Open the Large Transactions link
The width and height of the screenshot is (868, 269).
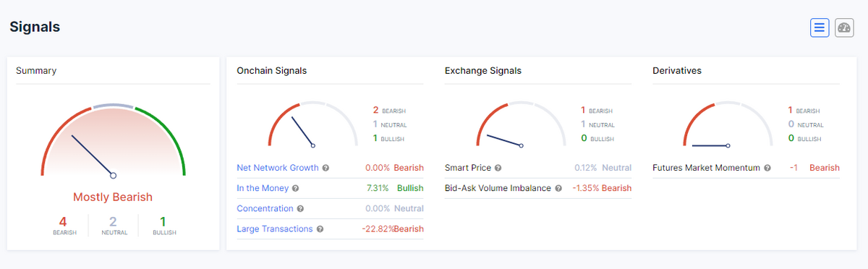click(275, 229)
